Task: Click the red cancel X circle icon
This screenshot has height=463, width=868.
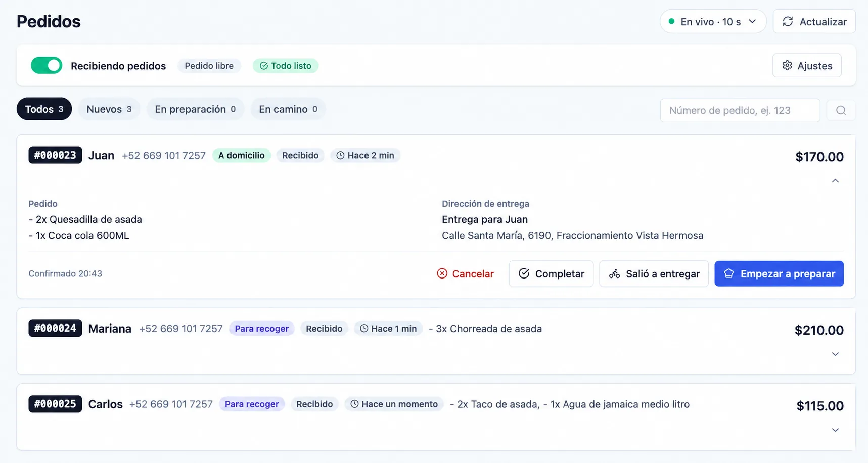Action: point(442,273)
